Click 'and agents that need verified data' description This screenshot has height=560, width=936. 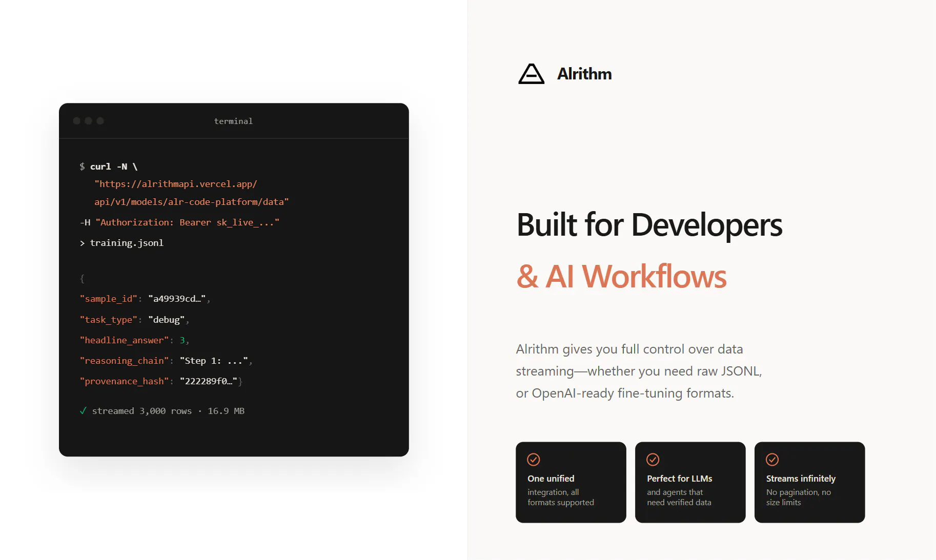click(x=679, y=497)
